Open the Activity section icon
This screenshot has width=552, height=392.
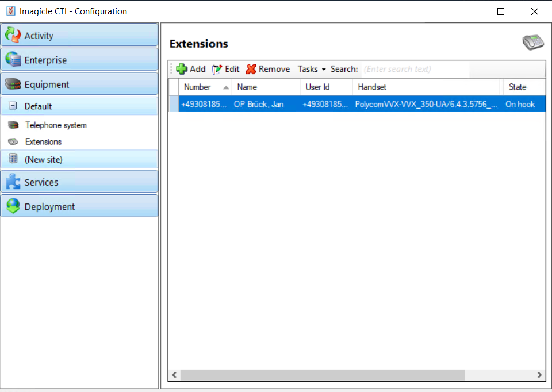tap(13, 35)
